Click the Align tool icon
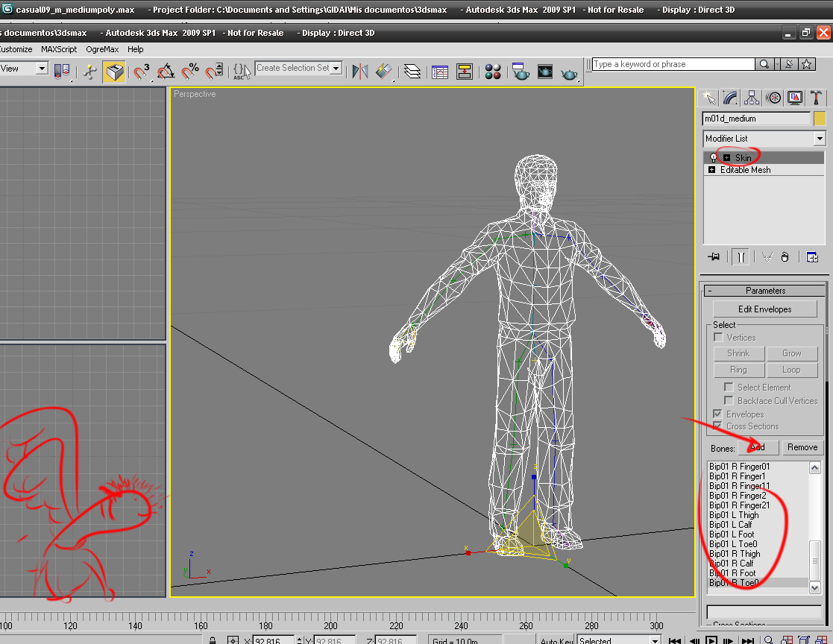The image size is (833, 644). (384, 72)
